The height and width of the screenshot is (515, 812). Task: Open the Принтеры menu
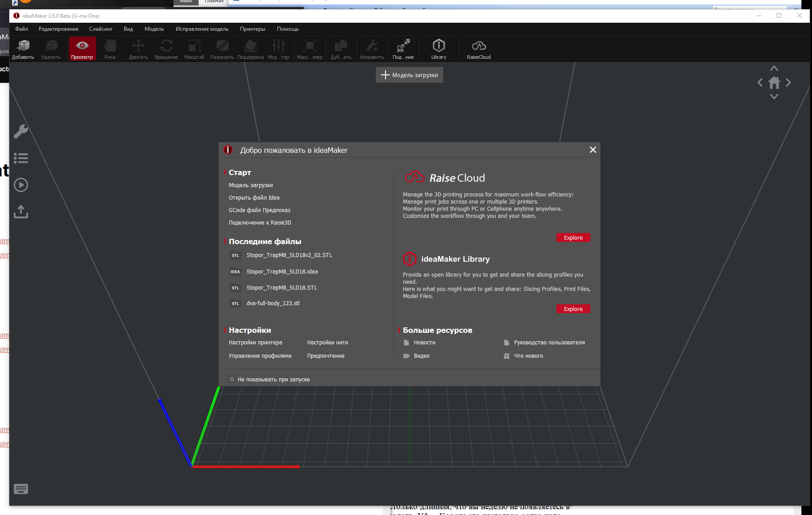point(253,29)
